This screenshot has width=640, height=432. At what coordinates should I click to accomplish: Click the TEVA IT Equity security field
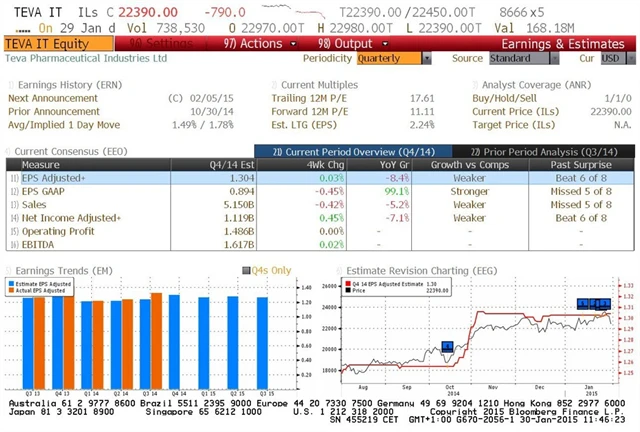point(56,44)
